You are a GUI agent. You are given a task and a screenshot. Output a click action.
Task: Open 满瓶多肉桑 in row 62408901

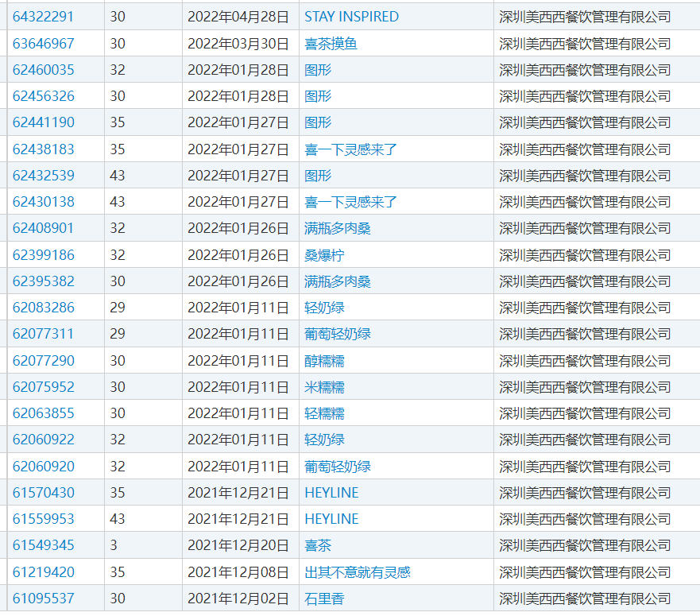(x=338, y=228)
